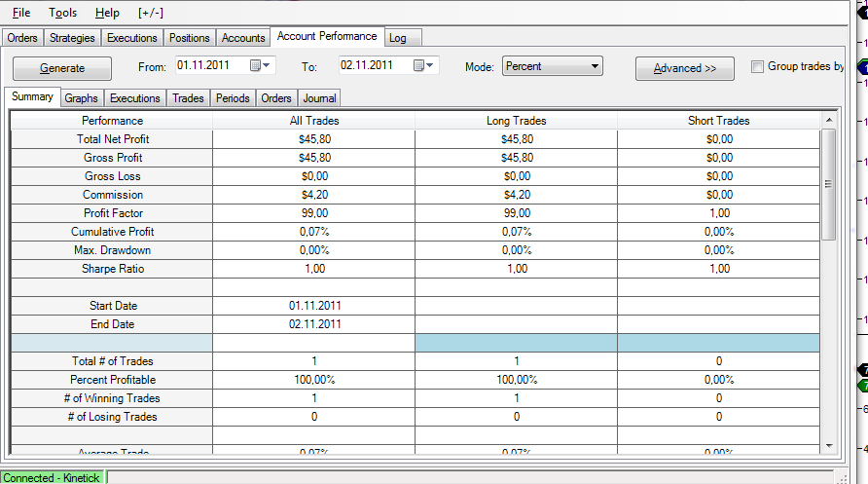Switch to the Strategies tab
The width and height of the screenshot is (868, 484).
coord(72,38)
